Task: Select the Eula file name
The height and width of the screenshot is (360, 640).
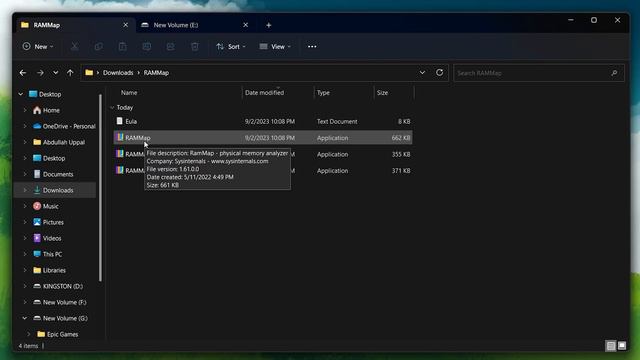Action: [131, 121]
